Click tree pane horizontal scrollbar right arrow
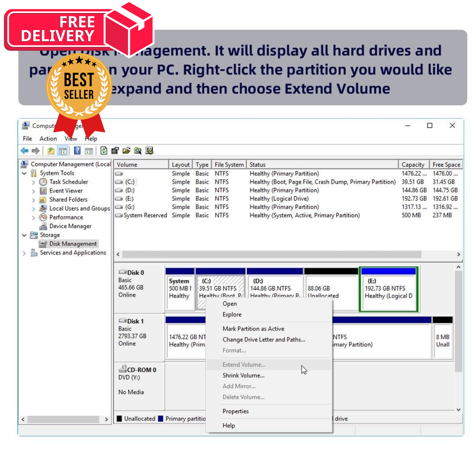The width and height of the screenshot is (476, 476). point(106,420)
